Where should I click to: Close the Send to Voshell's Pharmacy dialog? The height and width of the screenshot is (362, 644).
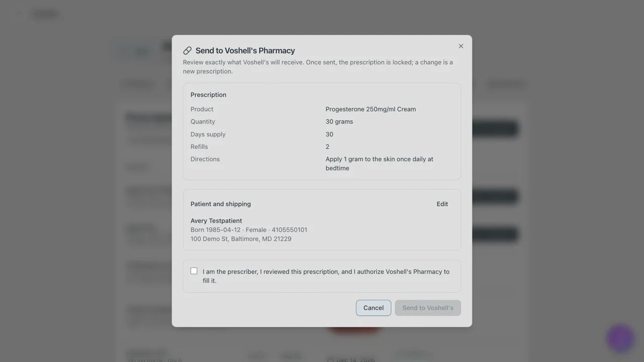(x=461, y=46)
